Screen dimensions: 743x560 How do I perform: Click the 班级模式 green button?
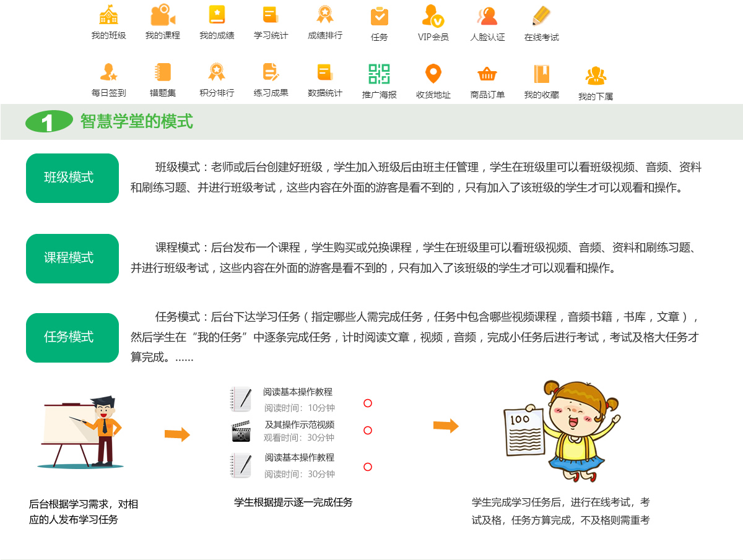pos(72,178)
